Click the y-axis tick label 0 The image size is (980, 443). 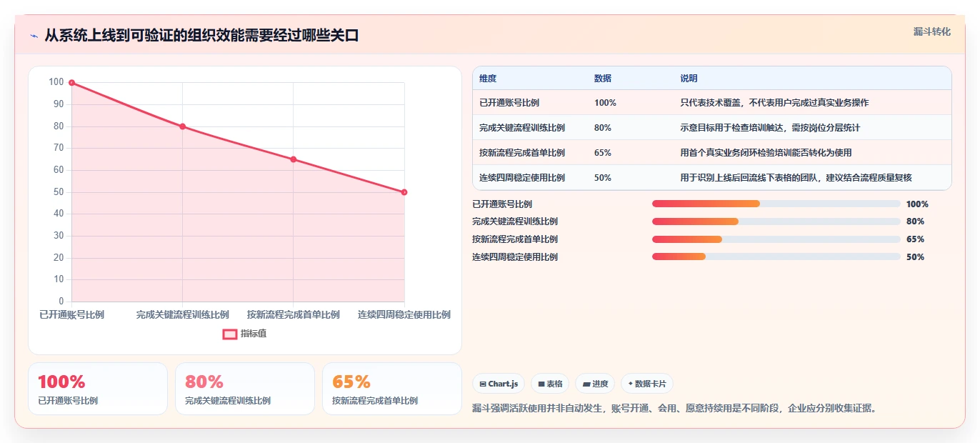(61, 302)
